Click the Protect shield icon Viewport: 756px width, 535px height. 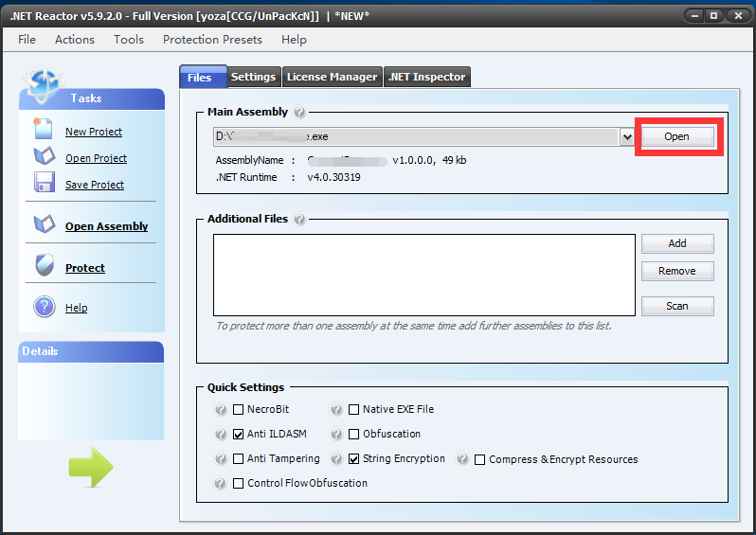coord(45,265)
